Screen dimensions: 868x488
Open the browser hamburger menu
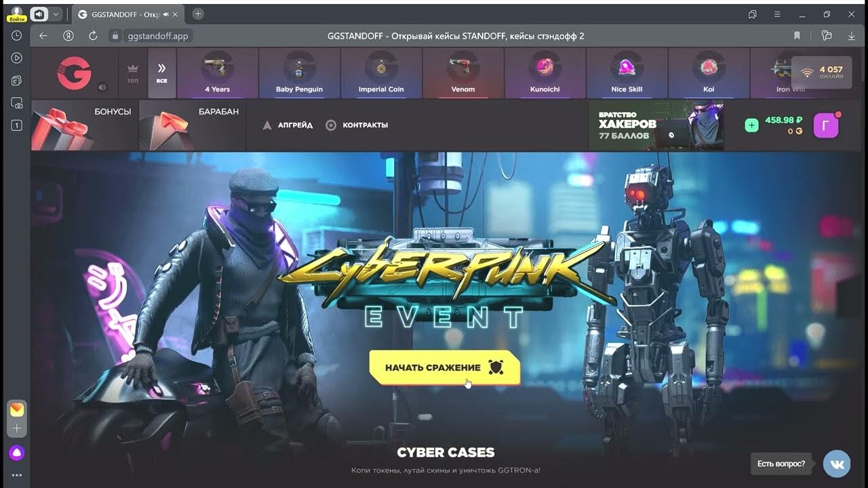(x=777, y=14)
